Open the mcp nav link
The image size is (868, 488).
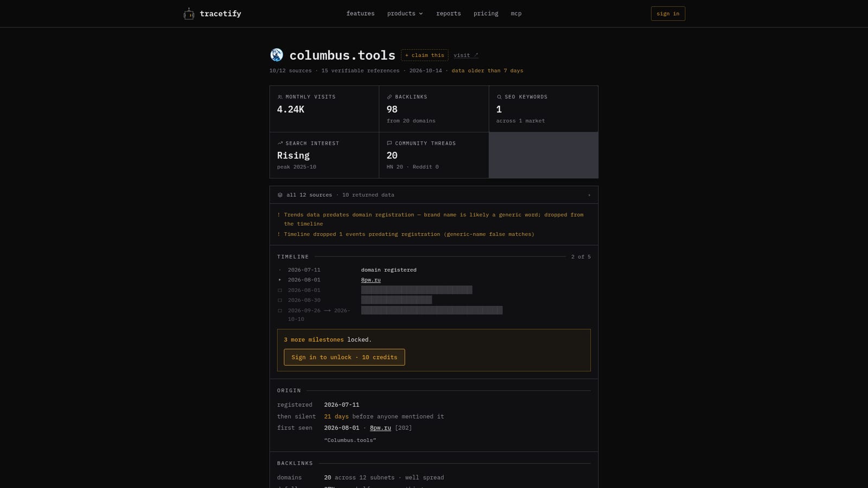pos(516,14)
